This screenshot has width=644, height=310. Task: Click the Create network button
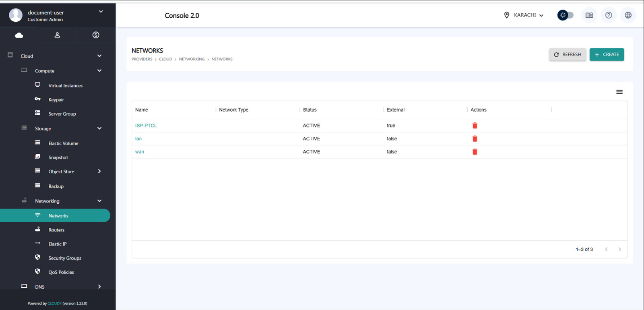(x=606, y=54)
